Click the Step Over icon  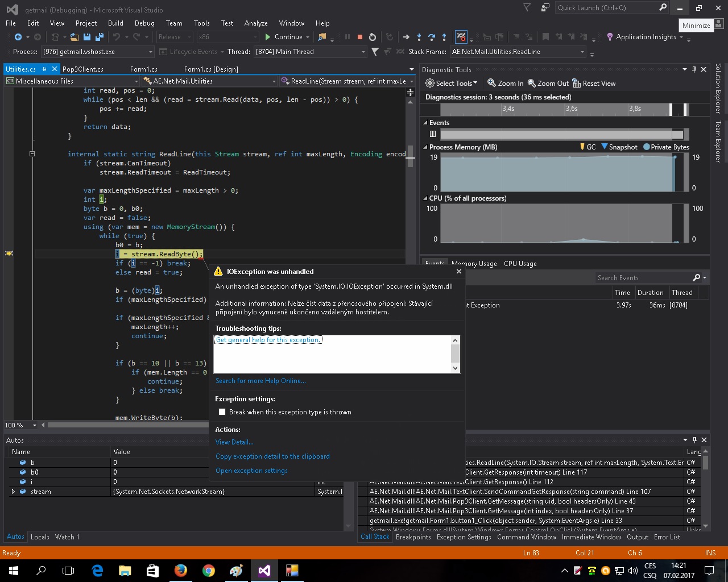point(432,37)
